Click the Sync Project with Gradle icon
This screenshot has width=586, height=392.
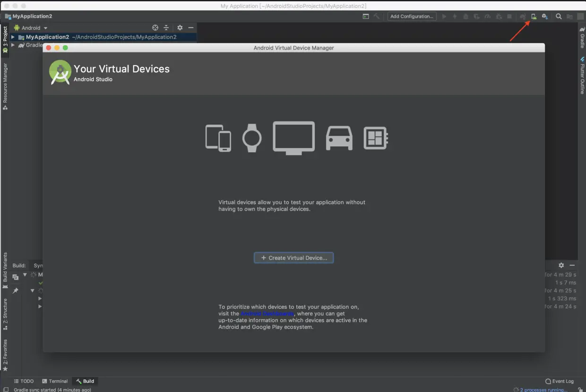point(523,17)
